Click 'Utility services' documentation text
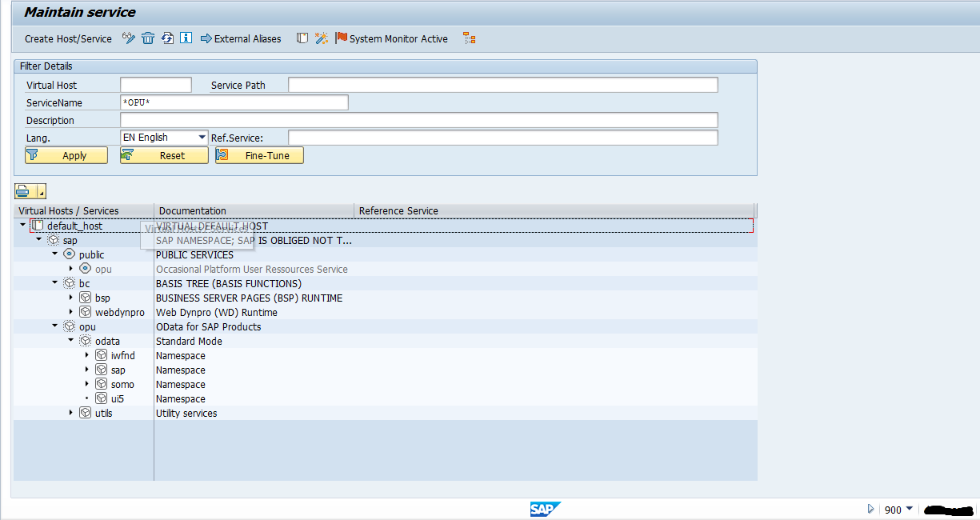 (x=186, y=414)
